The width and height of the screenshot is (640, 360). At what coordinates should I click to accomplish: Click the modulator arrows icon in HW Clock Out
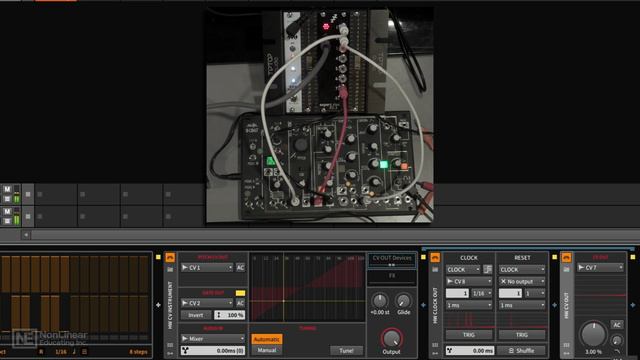(x=435, y=353)
